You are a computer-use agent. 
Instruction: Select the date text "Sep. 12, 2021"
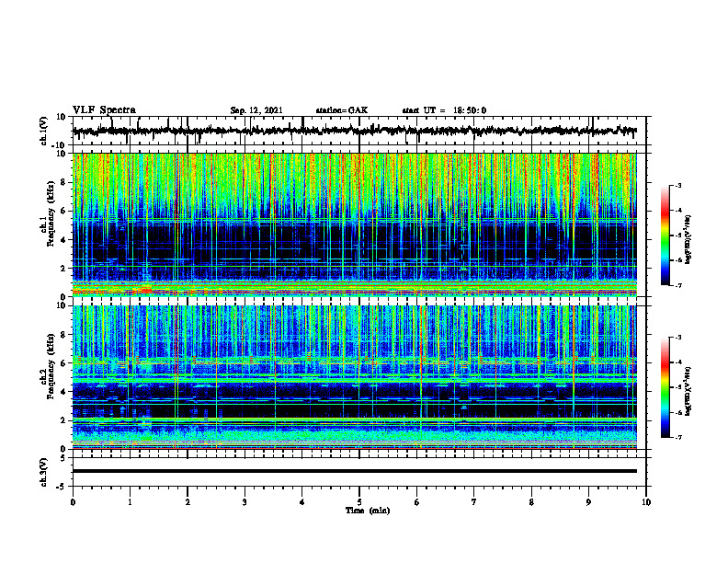256,110
